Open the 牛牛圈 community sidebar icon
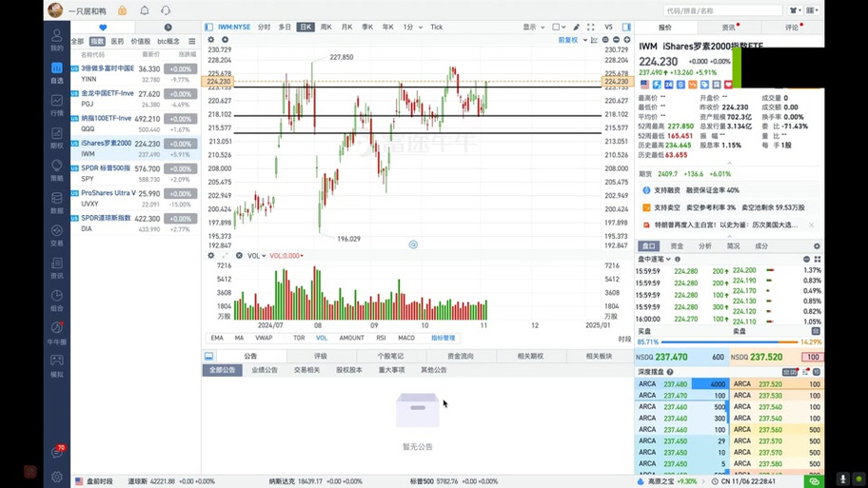Image resolution: width=868 pixels, height=488 pixels. pyautogui.click(x=56, y=333)
